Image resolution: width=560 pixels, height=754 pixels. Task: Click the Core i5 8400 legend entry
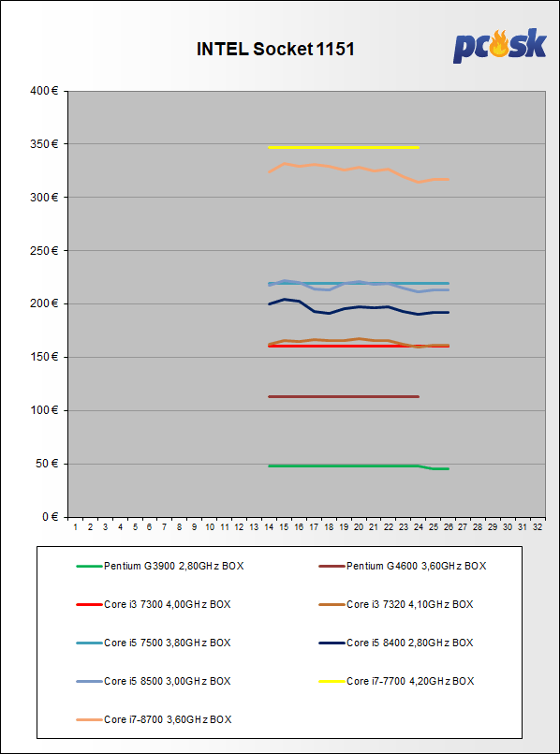point(396,643)
